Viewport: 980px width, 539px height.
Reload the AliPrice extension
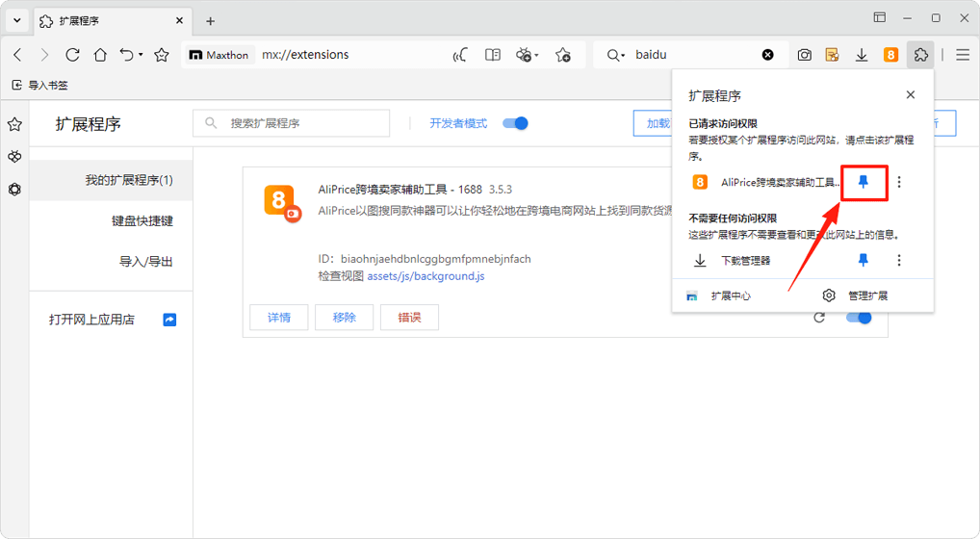(819, 318)
